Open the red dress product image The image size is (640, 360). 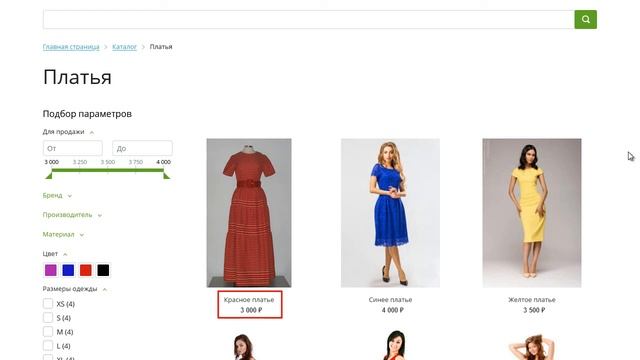tap(249, 213)
